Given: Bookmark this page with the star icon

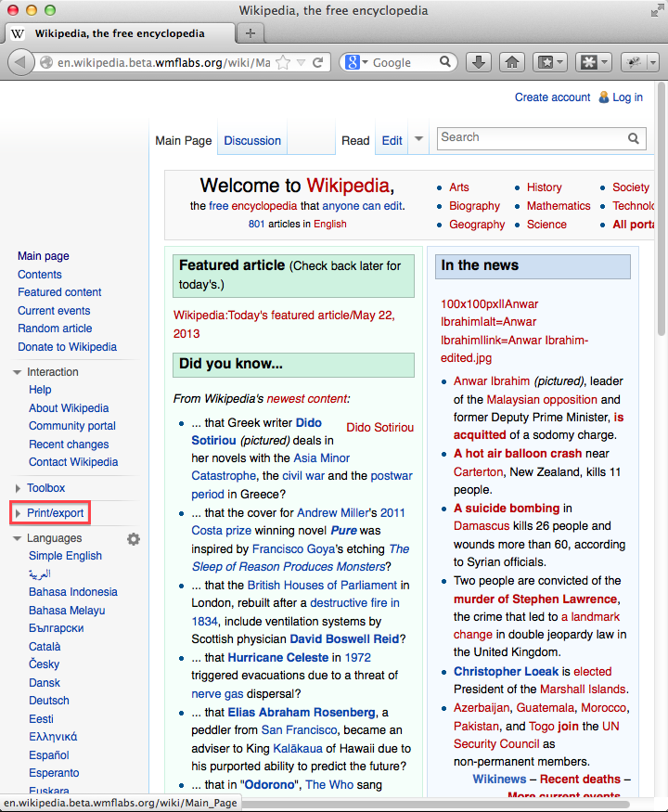Looking at the screenshot, I should click(284, 62).
